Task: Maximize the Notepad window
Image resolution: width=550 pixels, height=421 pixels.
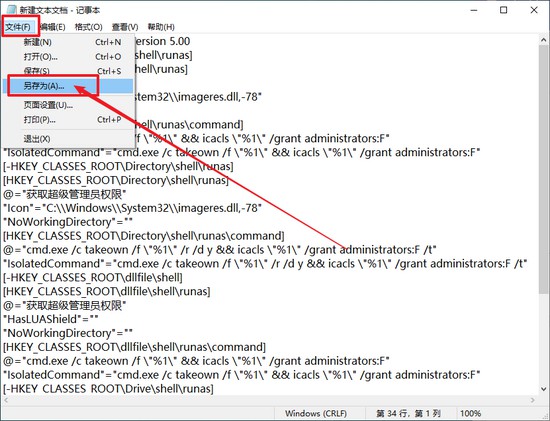Action: coord(503,10)
